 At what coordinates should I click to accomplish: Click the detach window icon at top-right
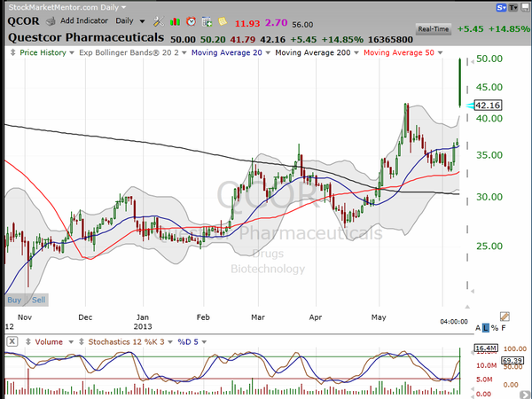tap(525, 7)
